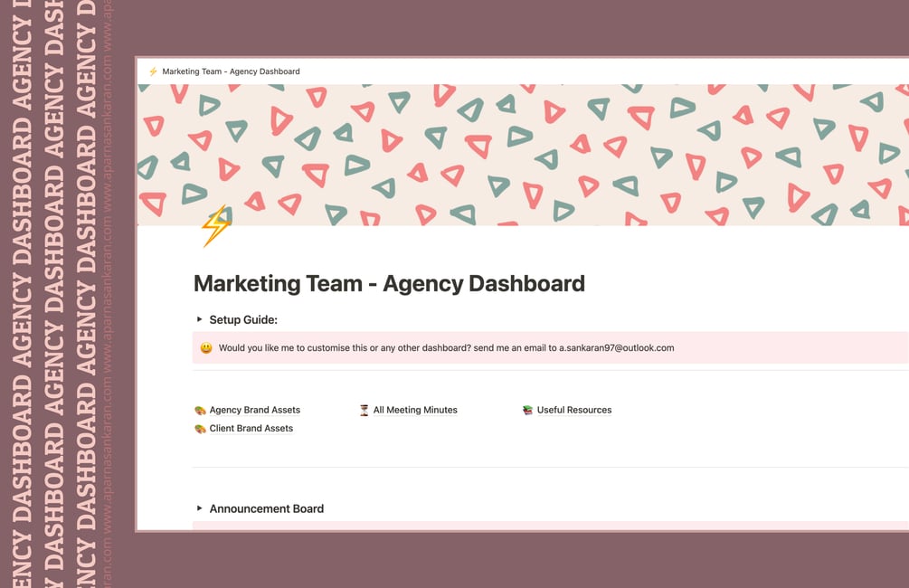Open the Useful Resources page
Viewport: 909px width, 588px height.
coord(574,410)
